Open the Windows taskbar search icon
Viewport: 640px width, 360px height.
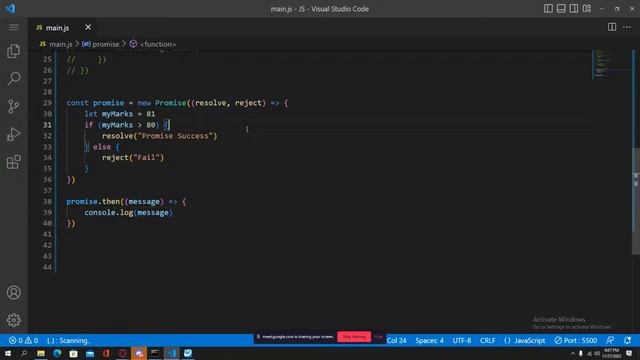(x=24, y=353)
